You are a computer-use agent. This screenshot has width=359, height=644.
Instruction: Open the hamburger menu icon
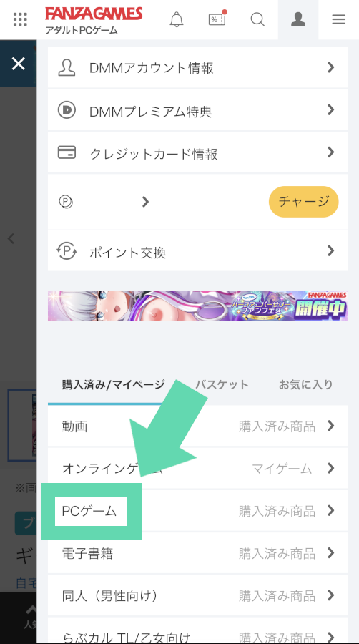click(x=338, y=19)
